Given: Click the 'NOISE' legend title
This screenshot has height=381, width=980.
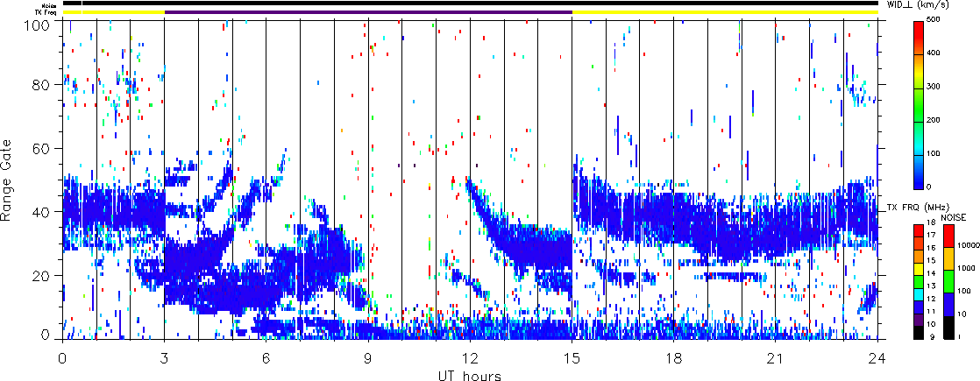Looking at the screenshot, I should pos(954,217).
